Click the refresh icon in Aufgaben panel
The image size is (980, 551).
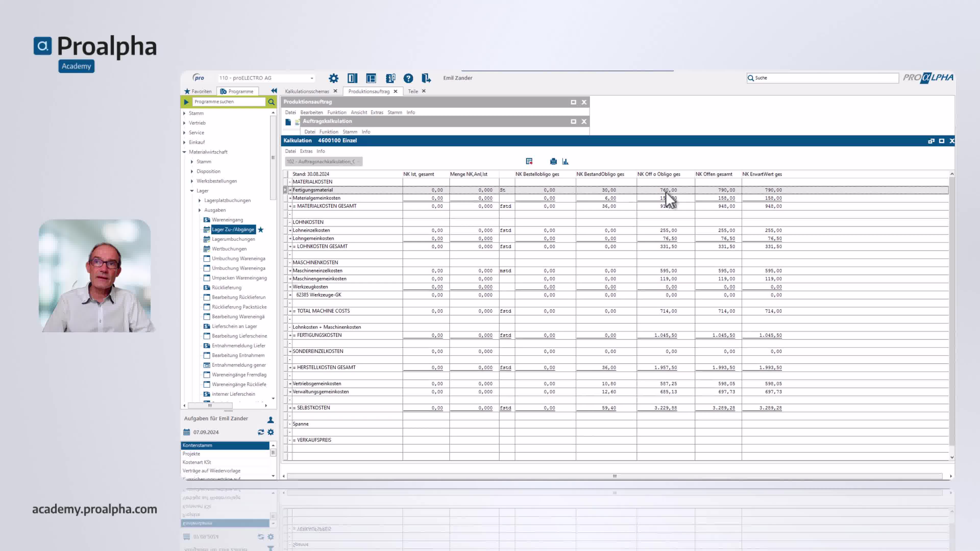click(261, 432)
